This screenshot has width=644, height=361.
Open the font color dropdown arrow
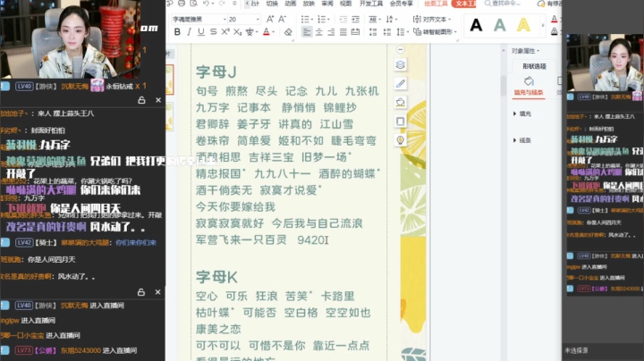point(273,32)
